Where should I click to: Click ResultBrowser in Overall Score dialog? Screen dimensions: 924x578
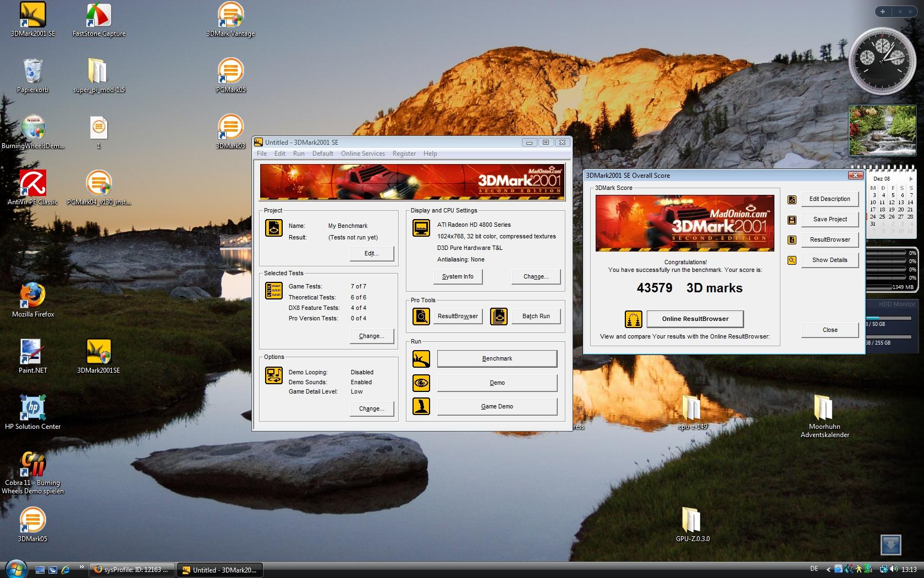tap(830, 239)
